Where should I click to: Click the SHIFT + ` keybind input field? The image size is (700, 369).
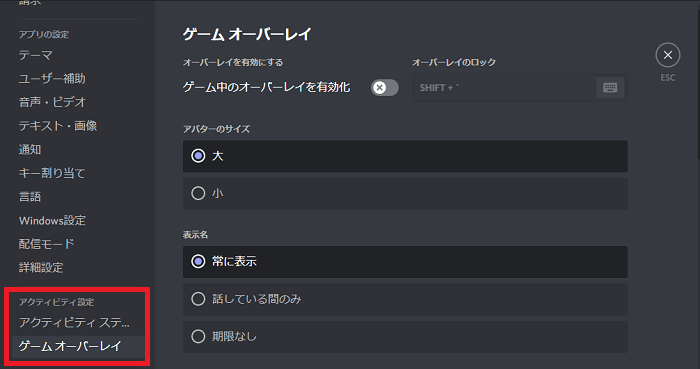(x=520, y=87)
